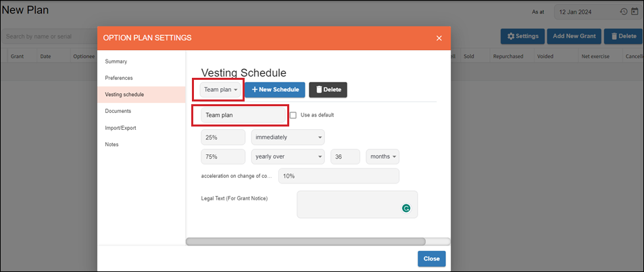Open the Import/Export section

coord(121,127)
